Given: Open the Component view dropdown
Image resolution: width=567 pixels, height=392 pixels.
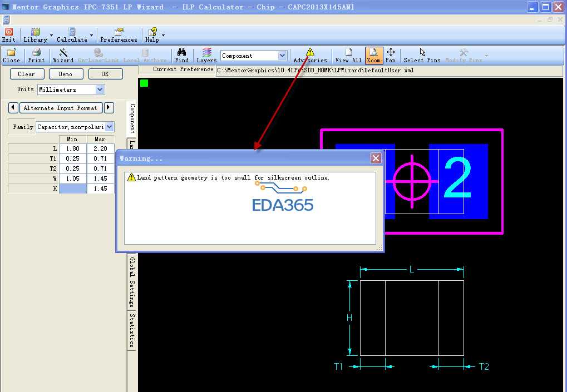Looking at the screenshot, I should click(x=283, y=56).
